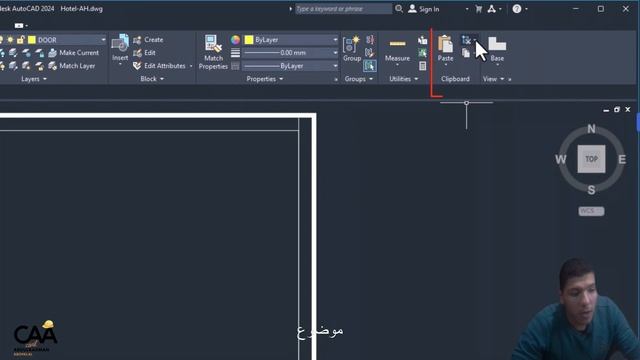Open the Edit Attributes dropdown arrow
The image size is (640, 360).
coord(191,66)
